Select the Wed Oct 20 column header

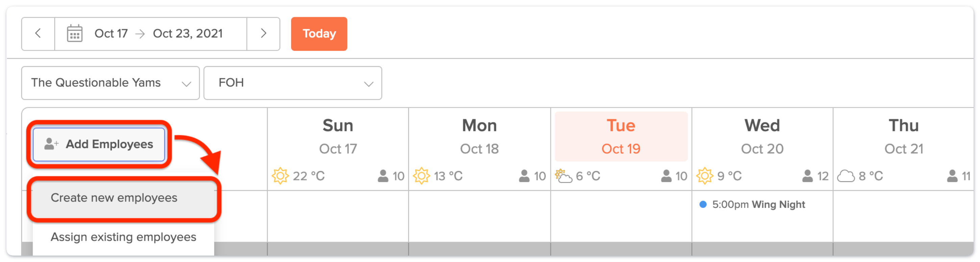pyautogui.click(x=762, y=136)
